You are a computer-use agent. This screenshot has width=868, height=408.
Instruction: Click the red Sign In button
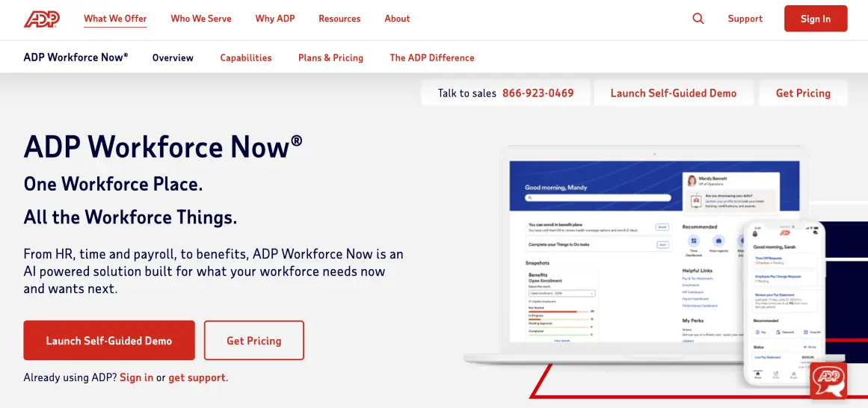(x=816, y=19)
